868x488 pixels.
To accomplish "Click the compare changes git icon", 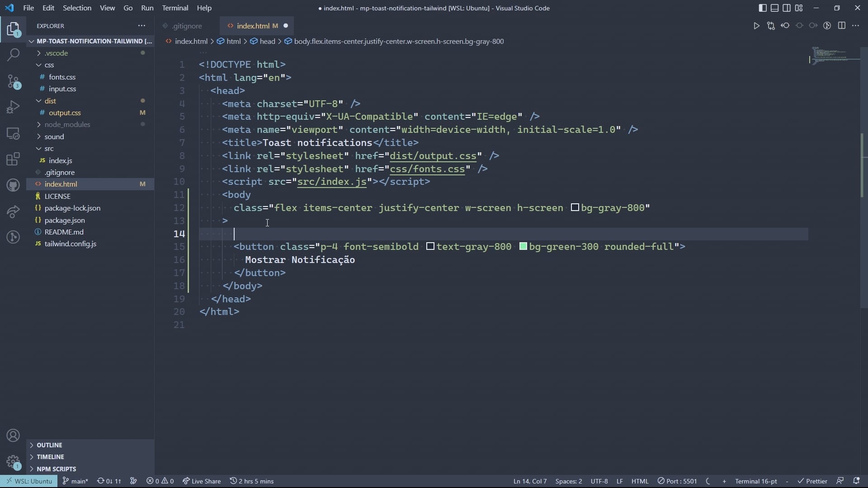I will (x=771, y=26).
